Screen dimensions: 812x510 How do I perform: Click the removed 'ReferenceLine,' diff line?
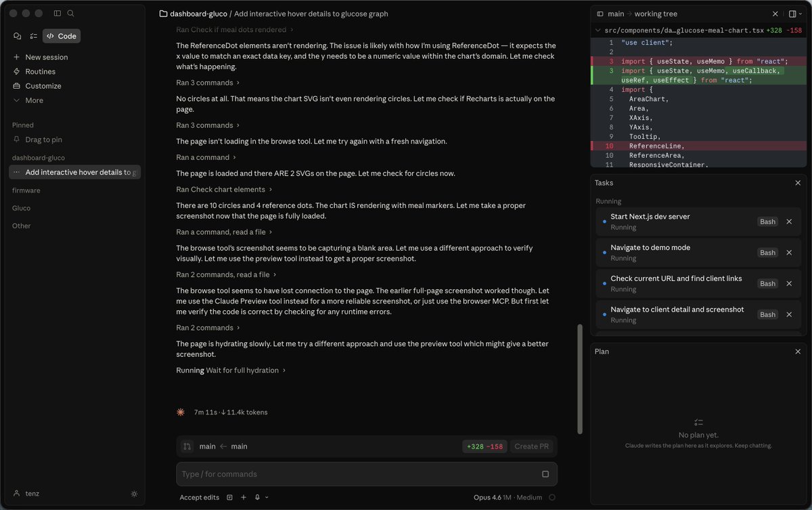pyautogui.click(x=700, y=146)
